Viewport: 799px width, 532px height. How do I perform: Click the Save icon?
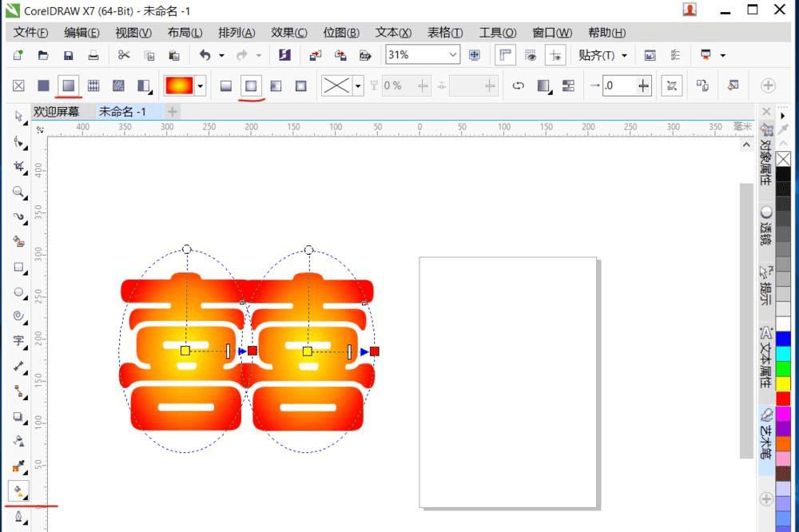click(68, 55)
